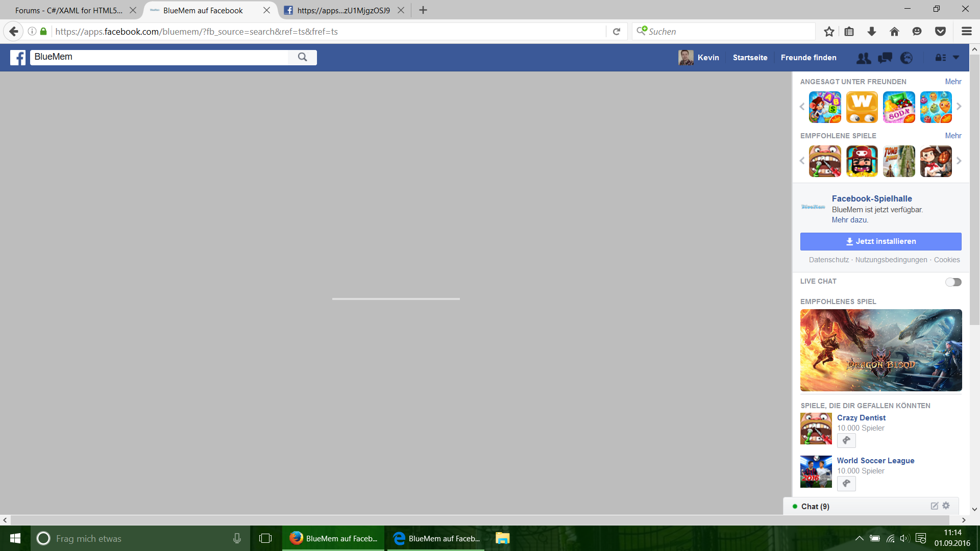980x551 pixels.
Task: Toggle the Live Chat switch
Action: tap(953, 282)
